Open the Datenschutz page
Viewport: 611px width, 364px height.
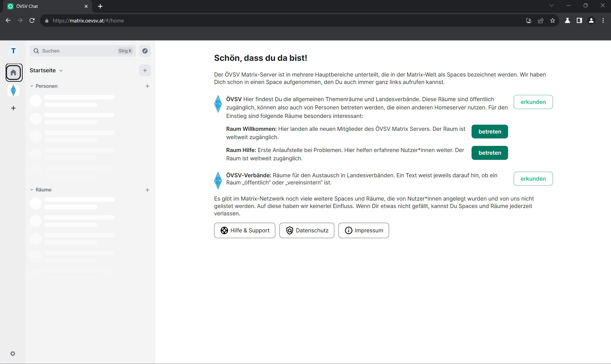[x=307, y=230]
